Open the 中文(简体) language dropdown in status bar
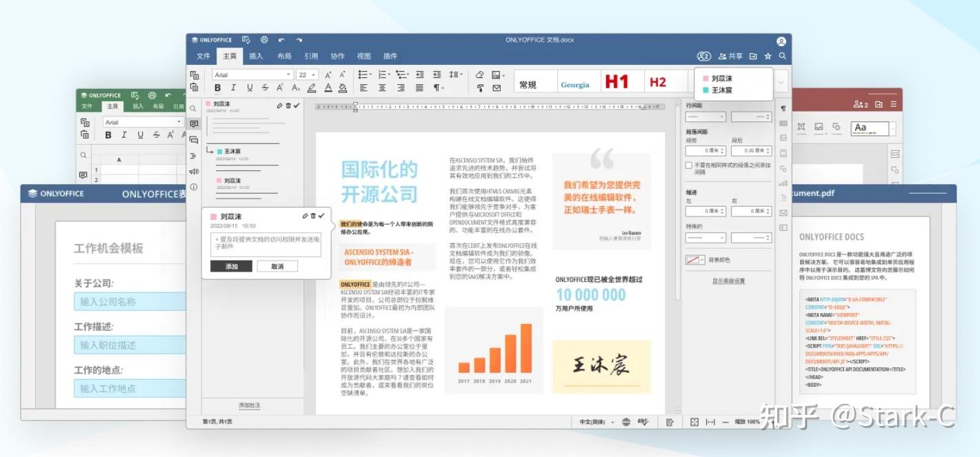 pyautogui.click(x=597, y=422)
